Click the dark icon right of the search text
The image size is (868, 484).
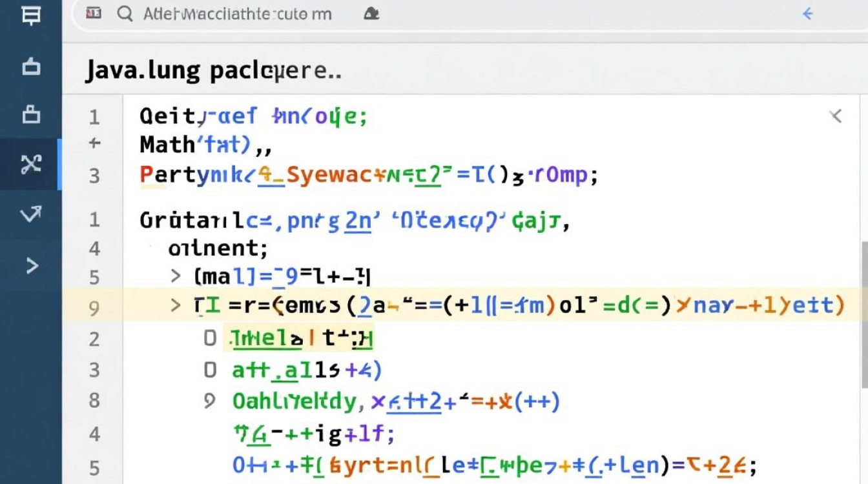click(x=370, y=14)
